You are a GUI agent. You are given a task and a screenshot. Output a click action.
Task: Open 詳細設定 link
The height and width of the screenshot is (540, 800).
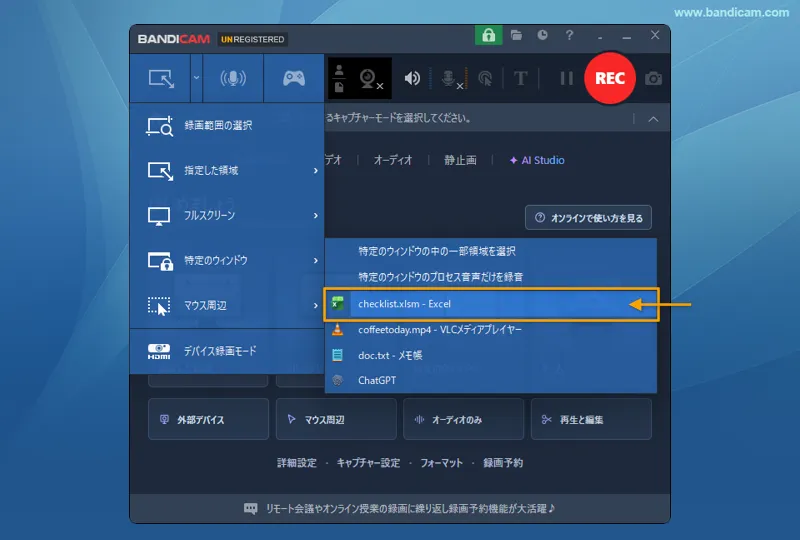(296, 463)
